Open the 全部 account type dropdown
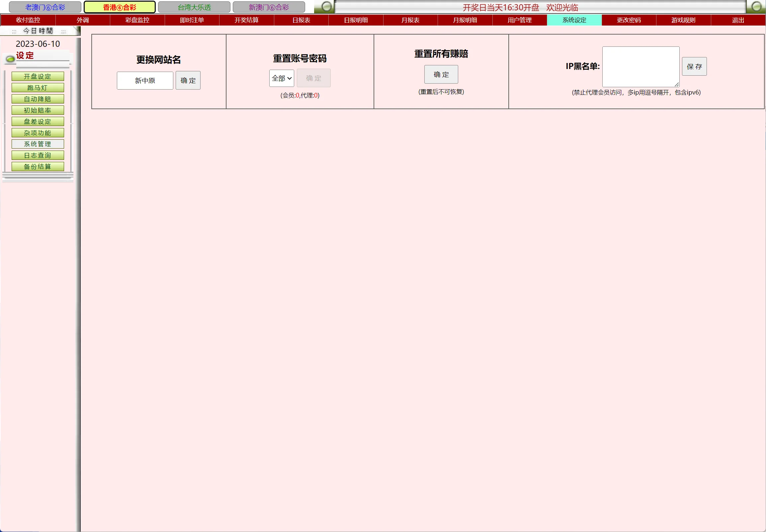This screenshot has width=766, height=532. [281, 78]
